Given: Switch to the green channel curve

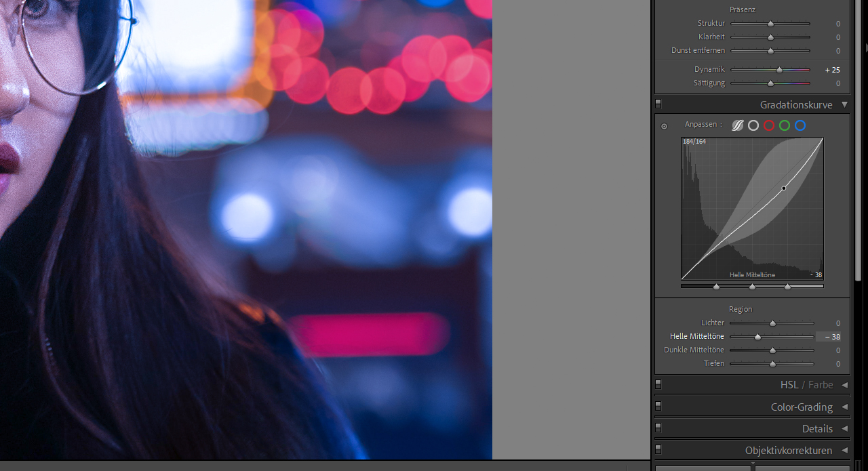Looking at the screenshot, I should (785, 125).
